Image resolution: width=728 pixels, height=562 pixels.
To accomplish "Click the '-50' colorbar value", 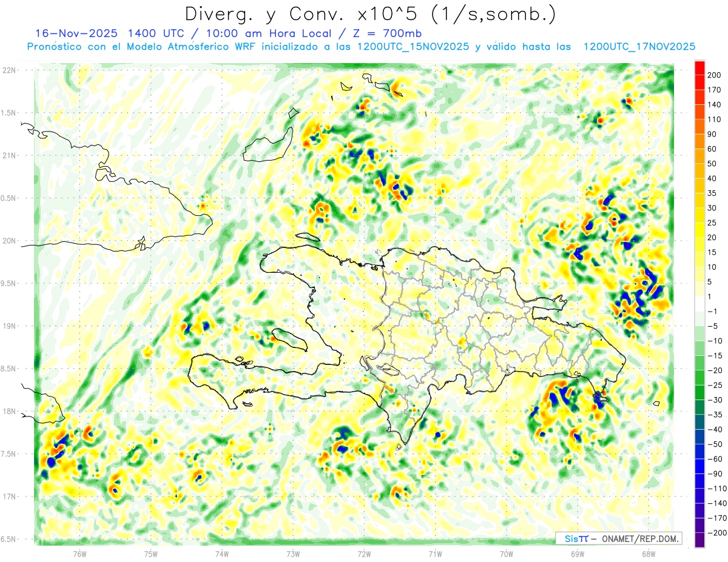I will (715, 445).
